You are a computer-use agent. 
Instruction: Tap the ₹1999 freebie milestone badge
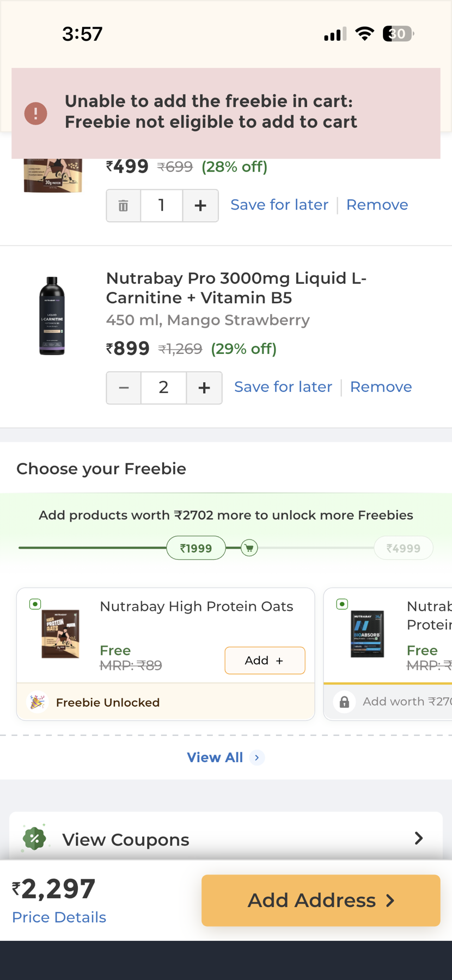point(196,548)
